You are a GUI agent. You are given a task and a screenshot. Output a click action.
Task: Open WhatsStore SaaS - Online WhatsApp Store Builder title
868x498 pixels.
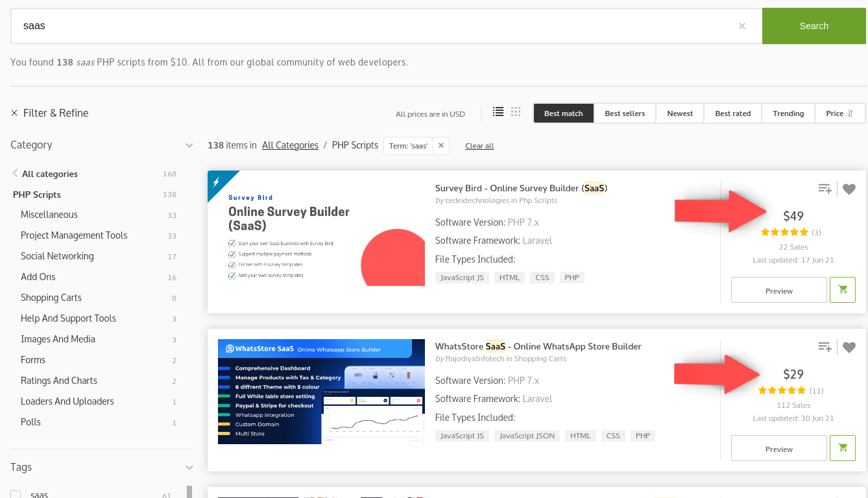(538, 346)
